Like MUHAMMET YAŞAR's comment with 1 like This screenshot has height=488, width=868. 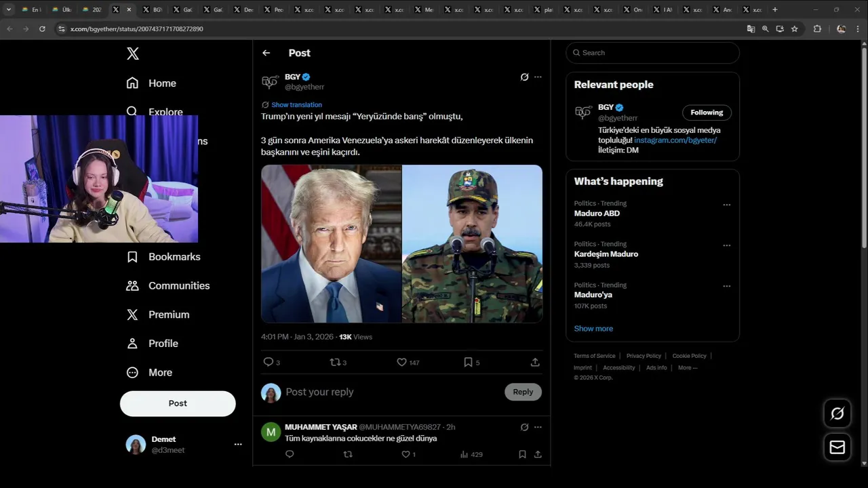tap(406, 455)
